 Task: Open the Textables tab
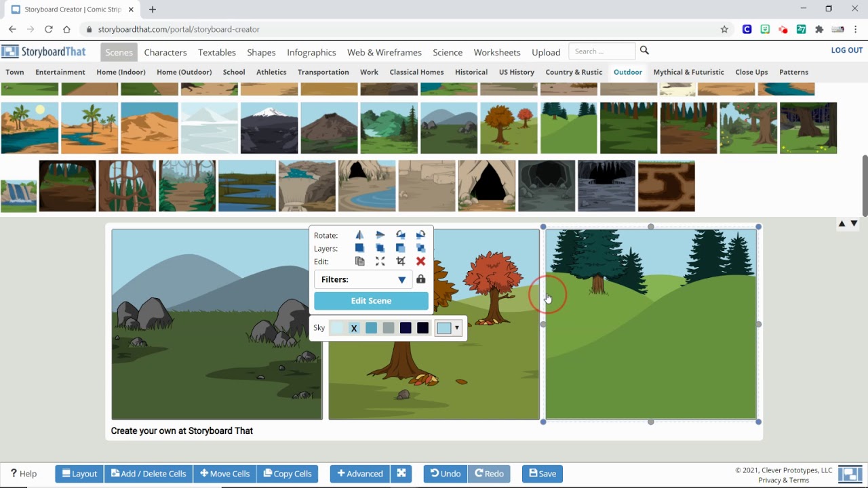217,52
